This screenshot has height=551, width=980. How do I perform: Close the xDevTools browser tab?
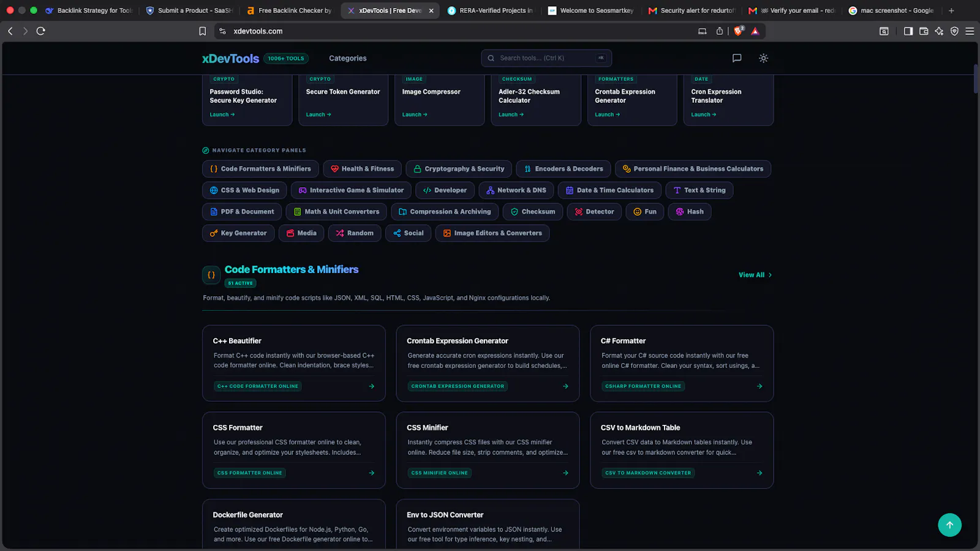pyautogui.click(x=431, y=10)
